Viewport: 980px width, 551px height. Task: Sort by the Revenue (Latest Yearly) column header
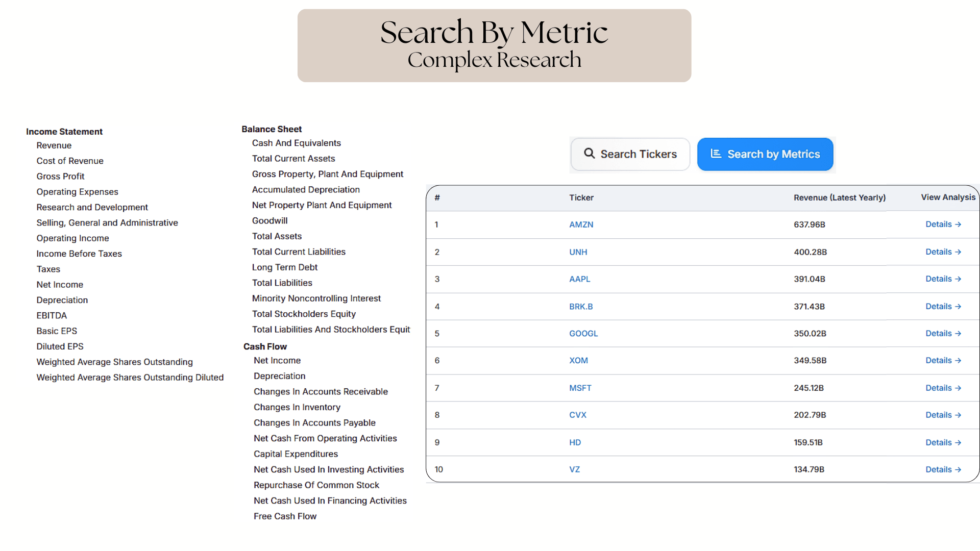839,197
